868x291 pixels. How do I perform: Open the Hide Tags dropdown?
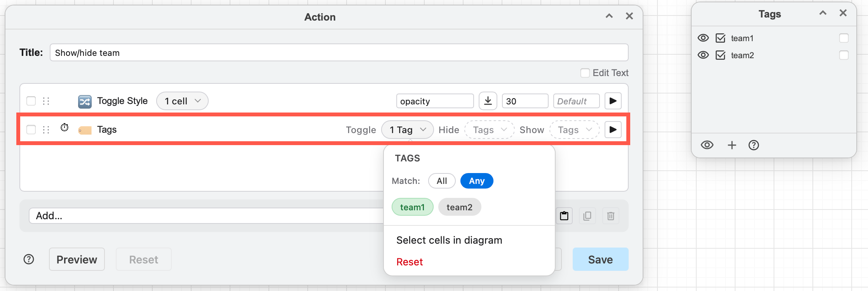click(x=490, y=130)
